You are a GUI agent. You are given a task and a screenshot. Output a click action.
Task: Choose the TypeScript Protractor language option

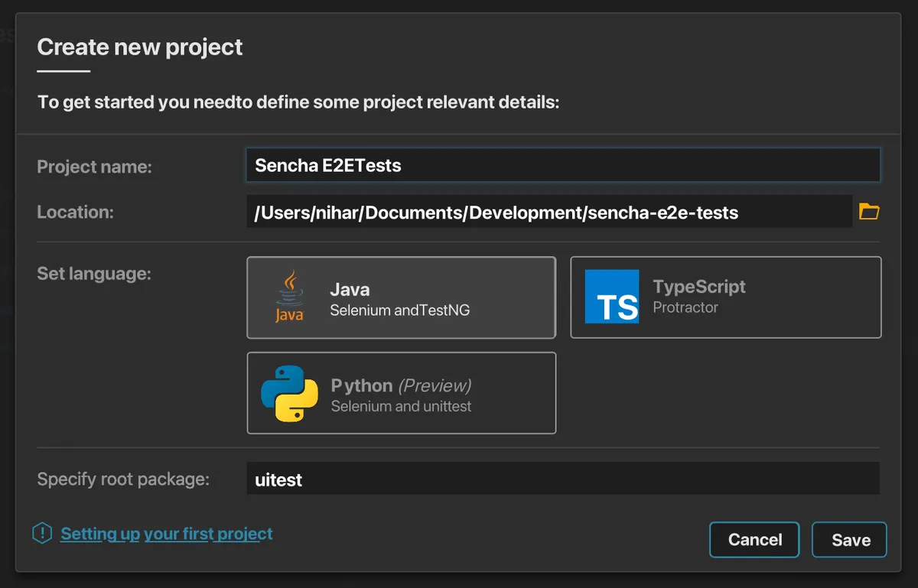725,297
